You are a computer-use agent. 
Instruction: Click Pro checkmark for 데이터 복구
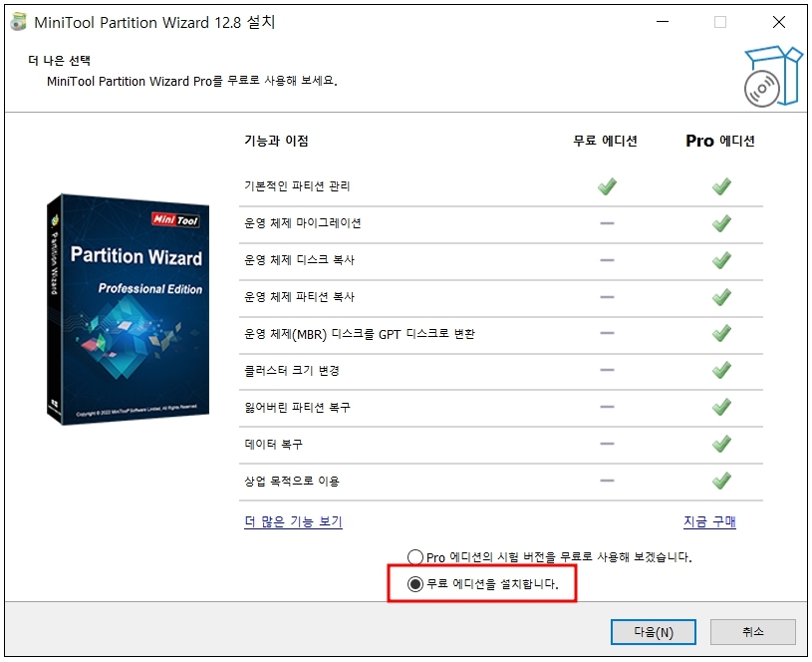[721, 444]
